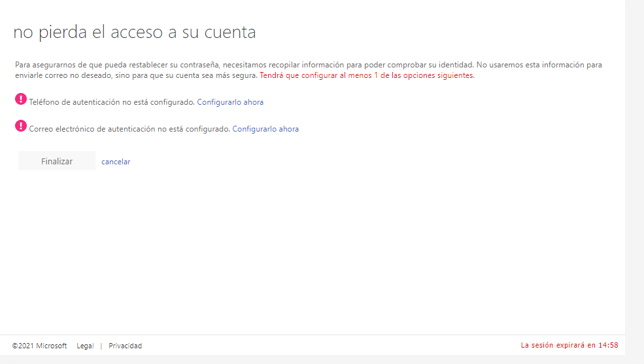Image resolution: width=644 pixels, height=364 pixels.
Task: Open Configurarlo ahora for the authentication phone
Action: 230,102
